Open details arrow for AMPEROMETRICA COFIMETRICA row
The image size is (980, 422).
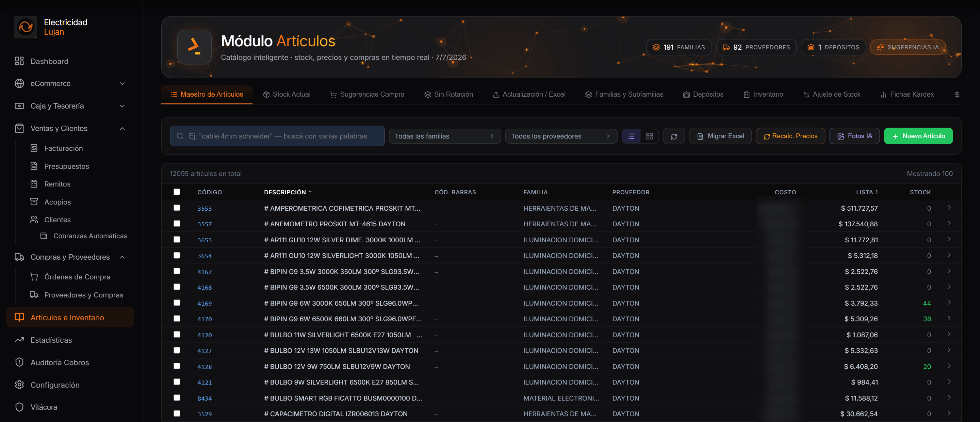[949, 208]
